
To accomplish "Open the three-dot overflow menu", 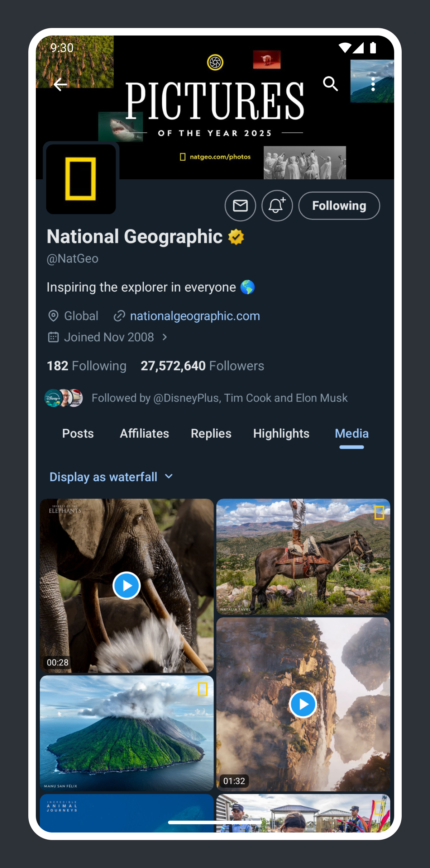I will [x=373, y=84].
